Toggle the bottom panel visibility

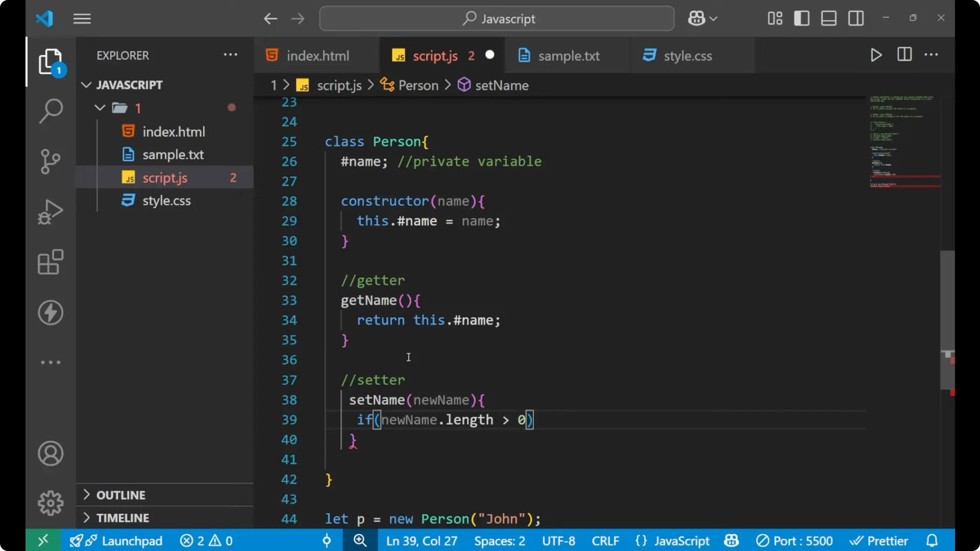(828, 18)
